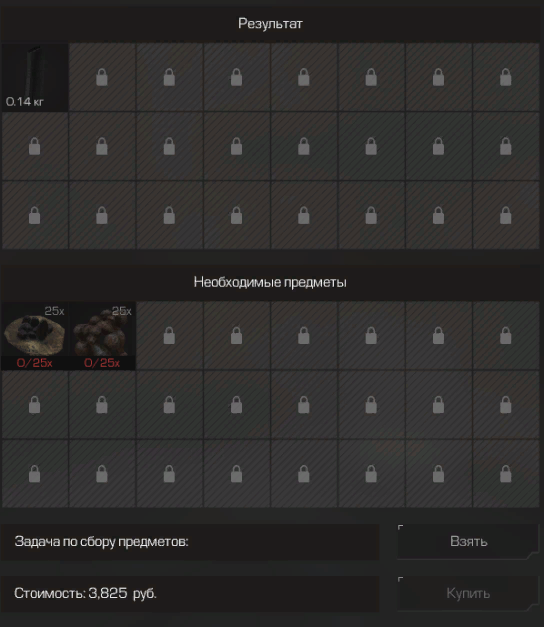Click the Результат section header
This screenshot has height=627, width=544.
pyautogui.click(x=270, y=24)
